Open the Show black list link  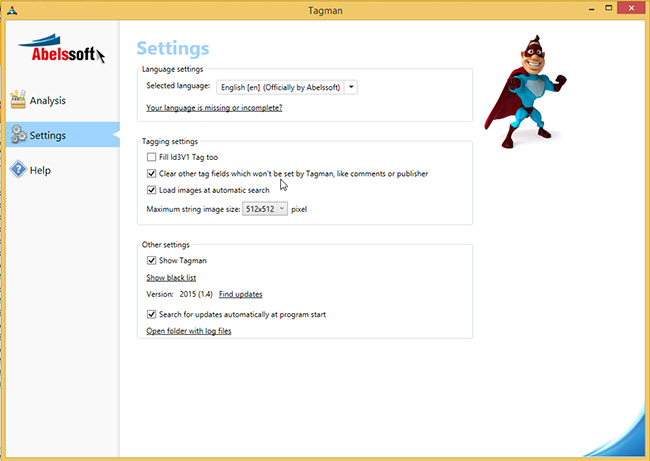pos(171,277)
